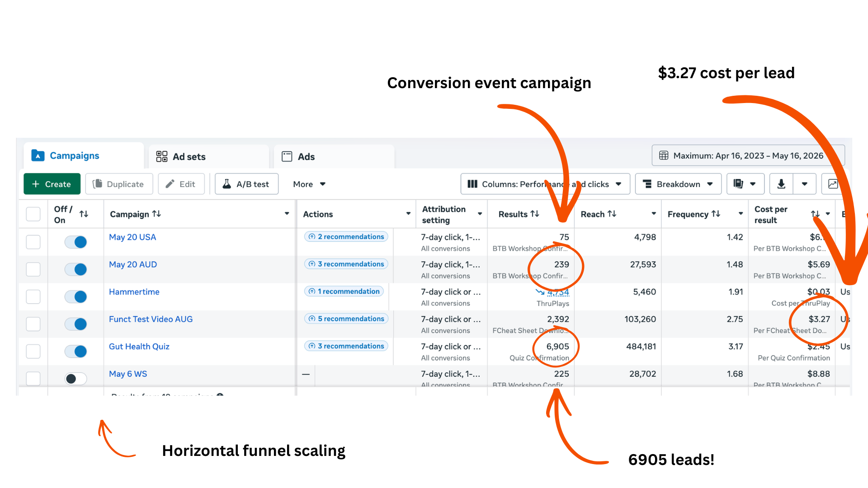Click the Campaigns folder icon
The height and width of the screenshot is (488, 868).
point(38,155)
